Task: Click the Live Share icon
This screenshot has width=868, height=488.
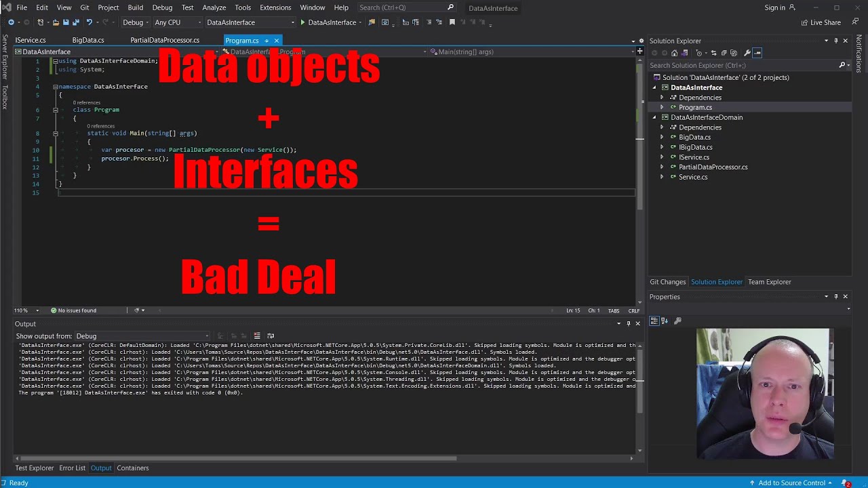Action: coord(805,22)
